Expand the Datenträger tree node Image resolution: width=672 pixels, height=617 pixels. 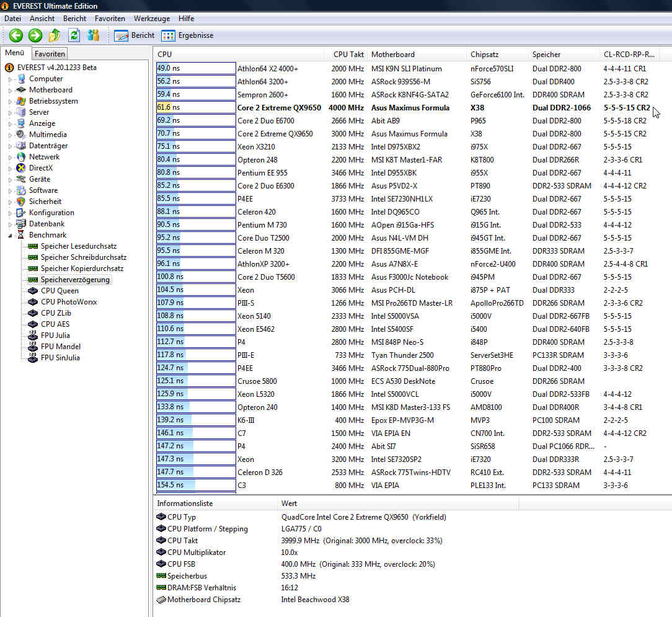[x=11, y=146]
